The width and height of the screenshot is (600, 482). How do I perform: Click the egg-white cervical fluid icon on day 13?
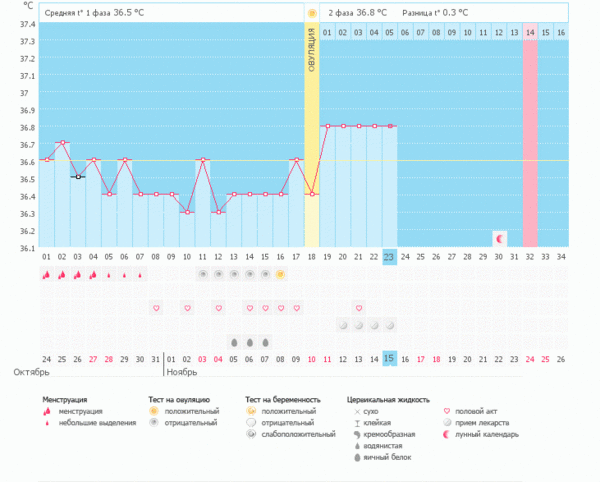click(234, 341)
